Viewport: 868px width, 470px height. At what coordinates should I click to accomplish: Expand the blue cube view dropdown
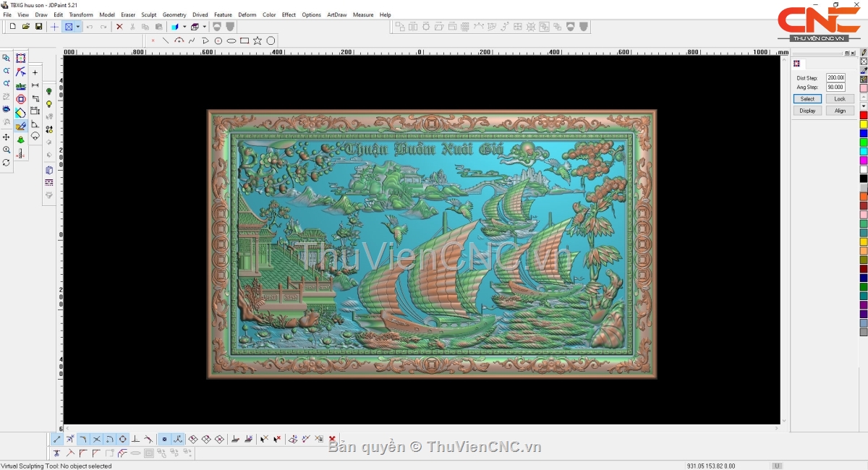184,27
